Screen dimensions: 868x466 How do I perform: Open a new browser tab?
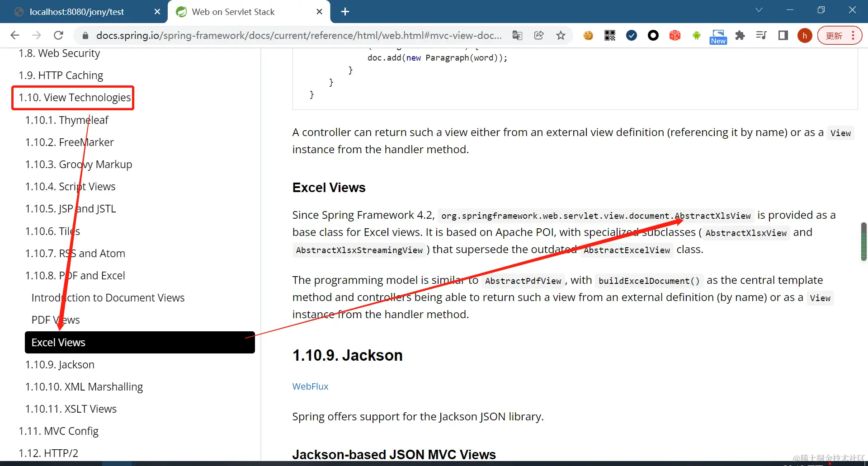[345, 12]
